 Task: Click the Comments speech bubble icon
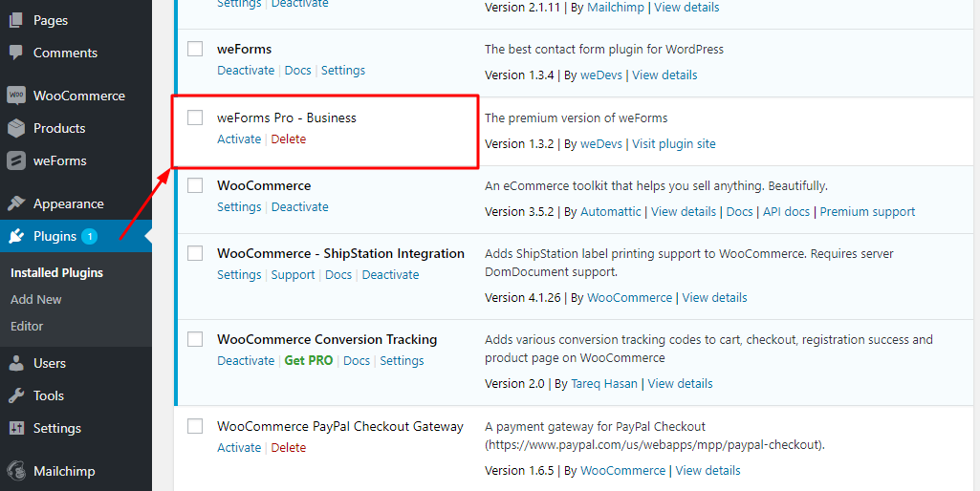(16, 53)
